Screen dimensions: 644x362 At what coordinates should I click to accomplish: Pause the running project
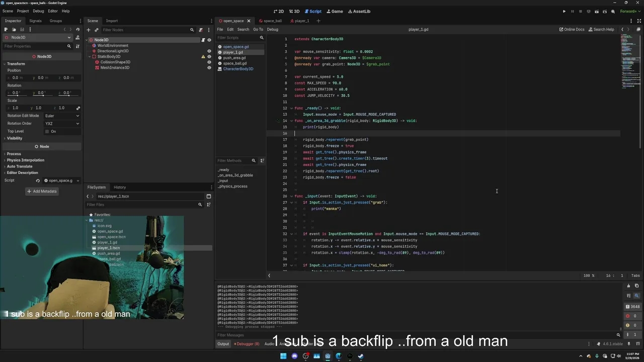coord(572,11)
